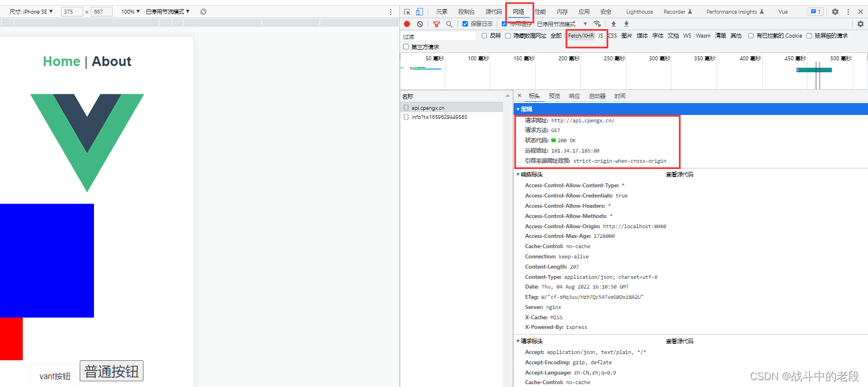
Task: Open network panel settings gear
Action: (x=860, y=24)
